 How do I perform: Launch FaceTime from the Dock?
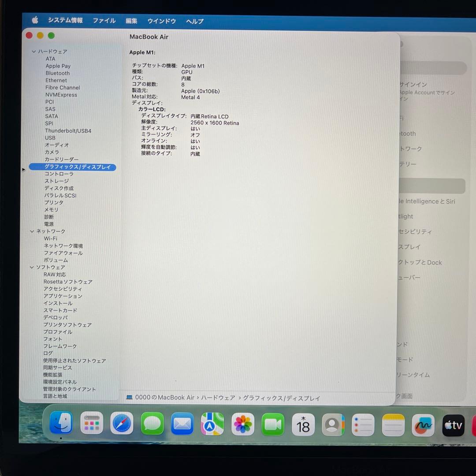pyautogui.click(x=273, y=424)
